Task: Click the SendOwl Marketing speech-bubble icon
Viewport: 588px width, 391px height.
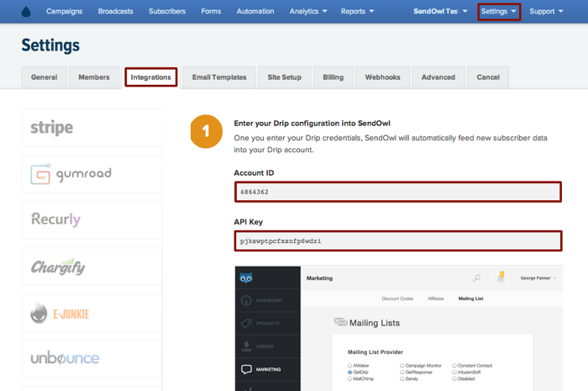Action: click(x=246, y=369)
